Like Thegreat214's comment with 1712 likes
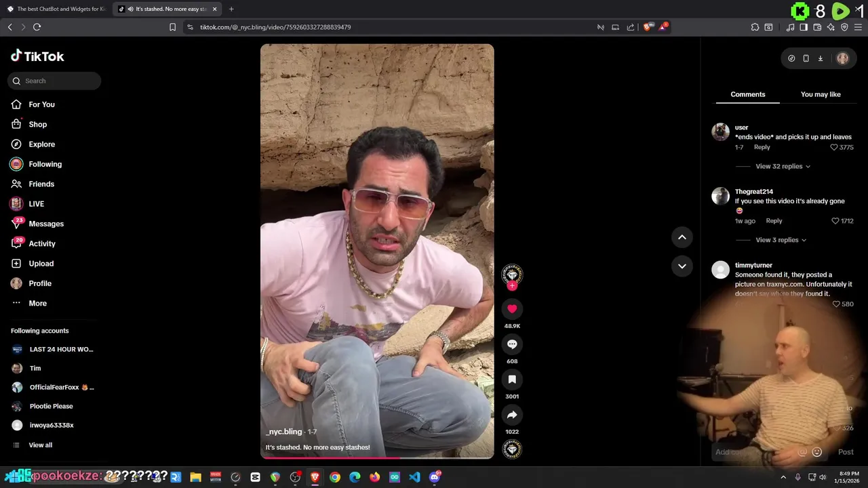 tap(835, 221)
